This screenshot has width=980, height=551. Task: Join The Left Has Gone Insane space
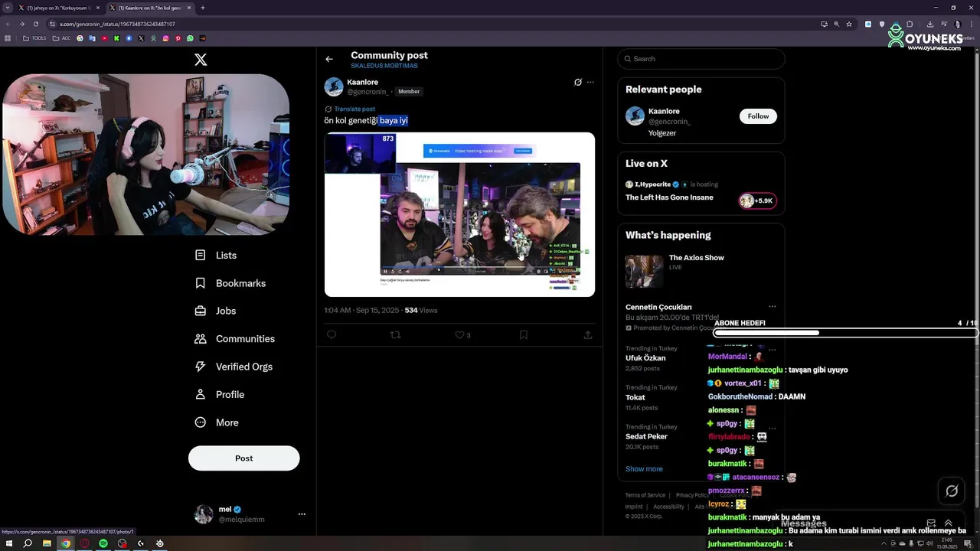[701, 191]
